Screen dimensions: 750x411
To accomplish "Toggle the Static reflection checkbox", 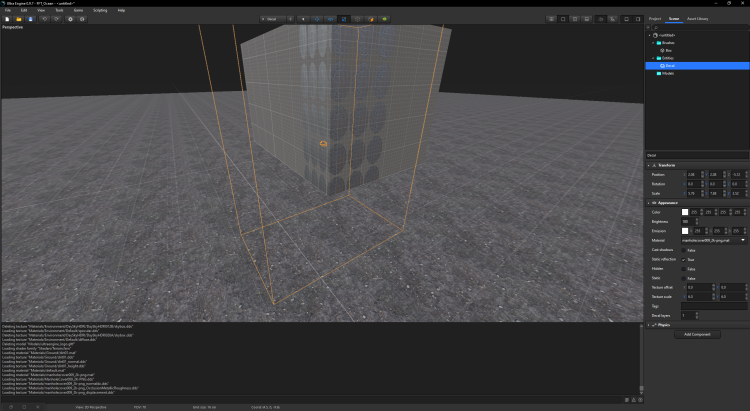I will (x=684, y=259).
